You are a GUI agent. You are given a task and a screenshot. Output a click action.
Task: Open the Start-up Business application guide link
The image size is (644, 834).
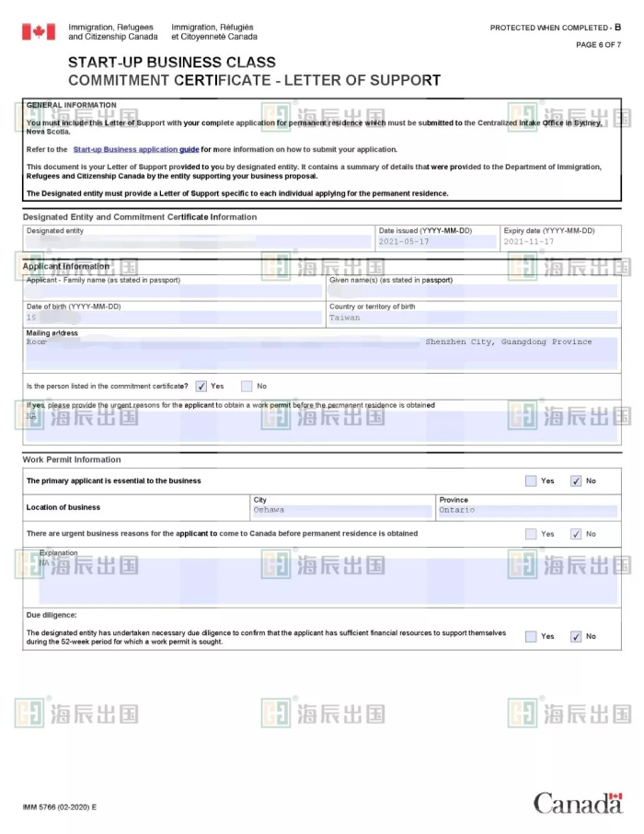pyautogui.click(x=136, y=149)
